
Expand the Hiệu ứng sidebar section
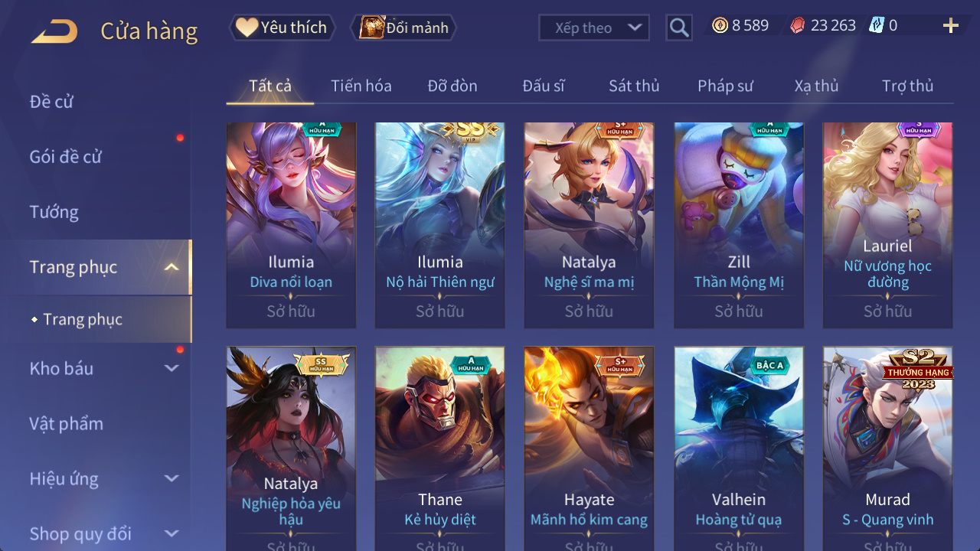[171, 478]
